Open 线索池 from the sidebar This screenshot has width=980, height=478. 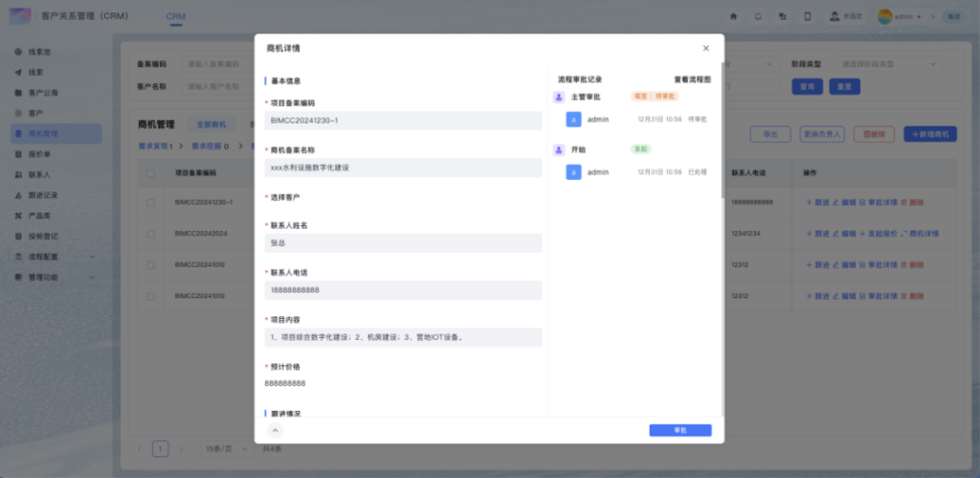pos(39,51)
